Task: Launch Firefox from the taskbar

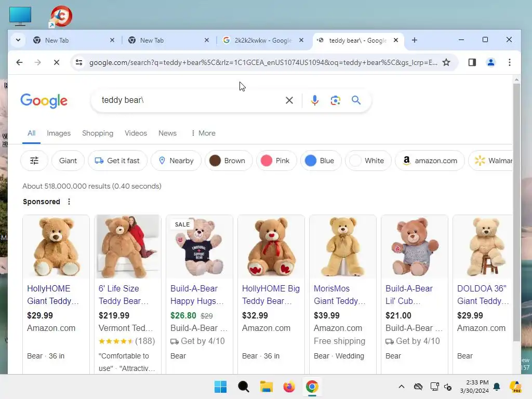Action: 289,387
